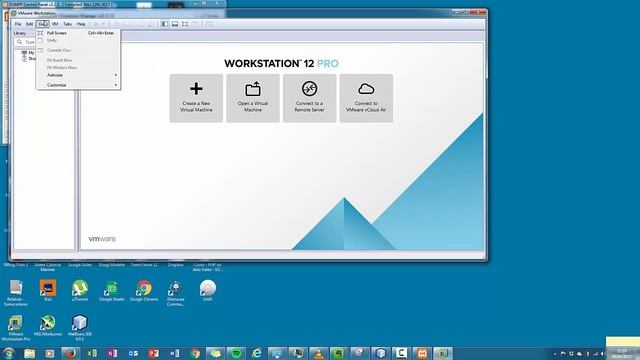Switch to VMware Workstation taskbar button
Image resolution: width=640 pixels, height=360 pixels.
point(442,353)
